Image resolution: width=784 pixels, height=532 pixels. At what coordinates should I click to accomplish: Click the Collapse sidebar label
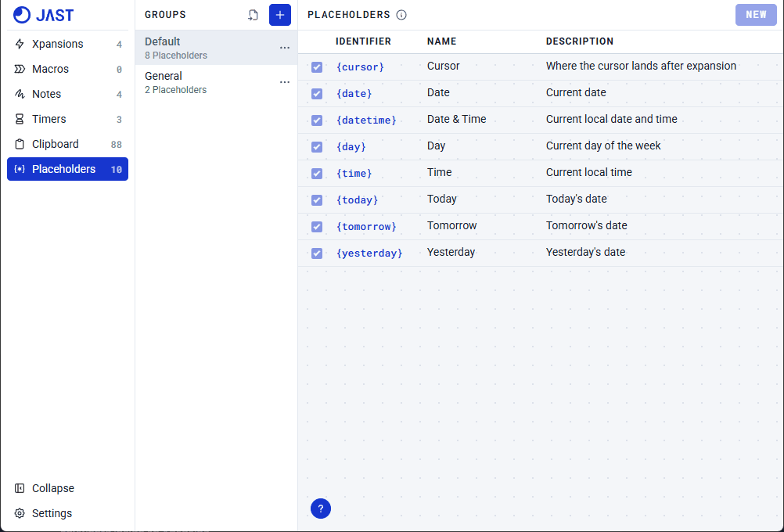(53, 488)
